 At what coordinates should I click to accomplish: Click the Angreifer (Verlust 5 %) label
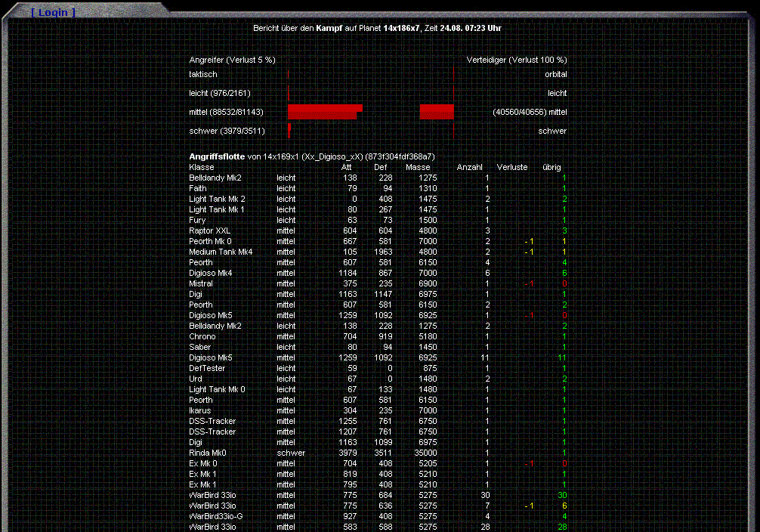(232, 60)
